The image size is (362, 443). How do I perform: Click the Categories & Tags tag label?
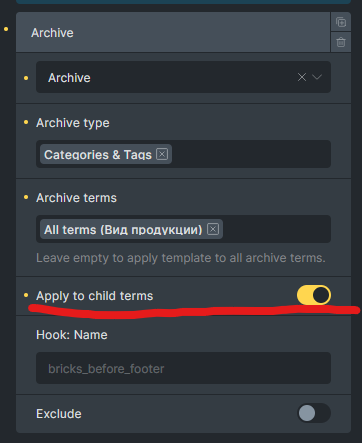[x=98, y=155]
